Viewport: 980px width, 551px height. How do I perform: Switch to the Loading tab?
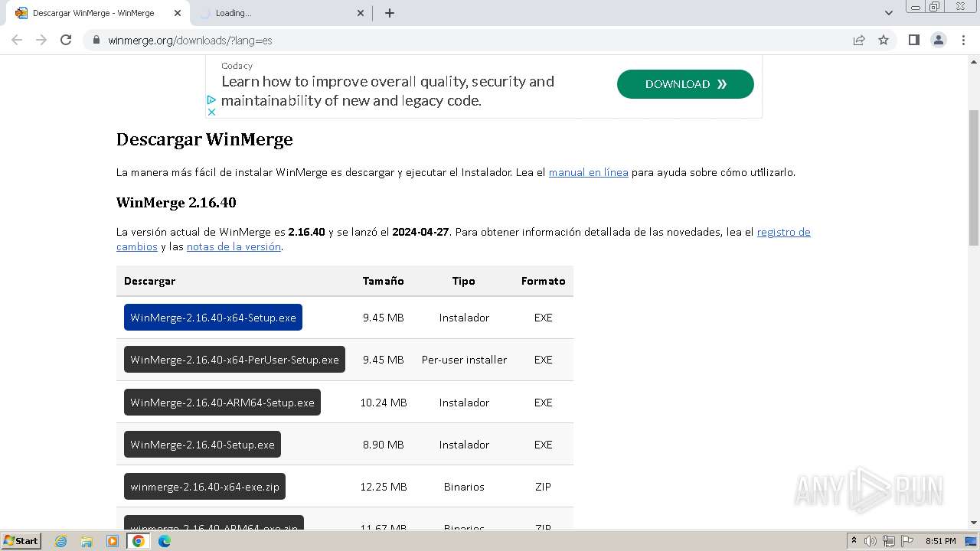[280, 13]
